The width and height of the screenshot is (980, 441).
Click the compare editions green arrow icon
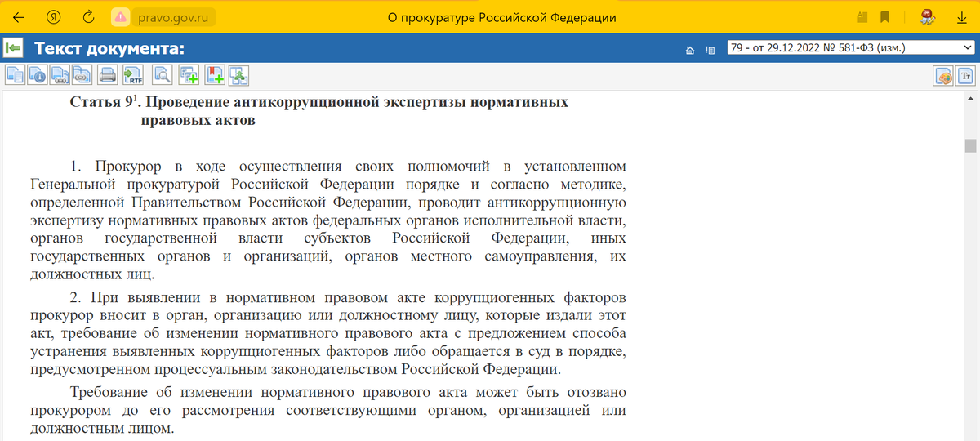pos(238,75)
